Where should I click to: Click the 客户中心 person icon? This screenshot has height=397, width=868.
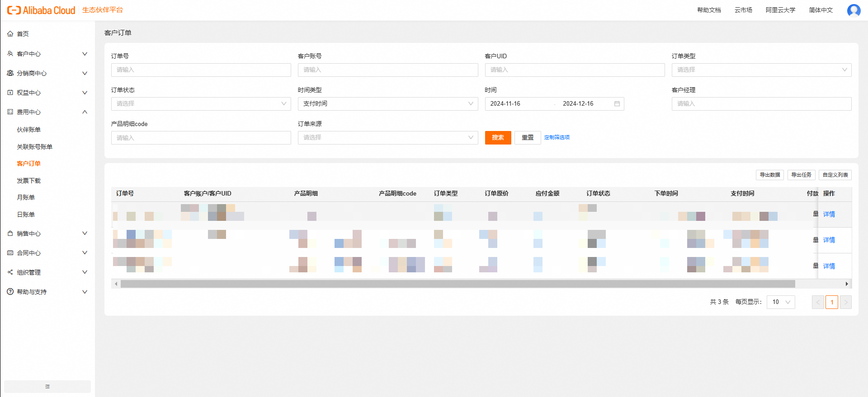click(10, 54)
